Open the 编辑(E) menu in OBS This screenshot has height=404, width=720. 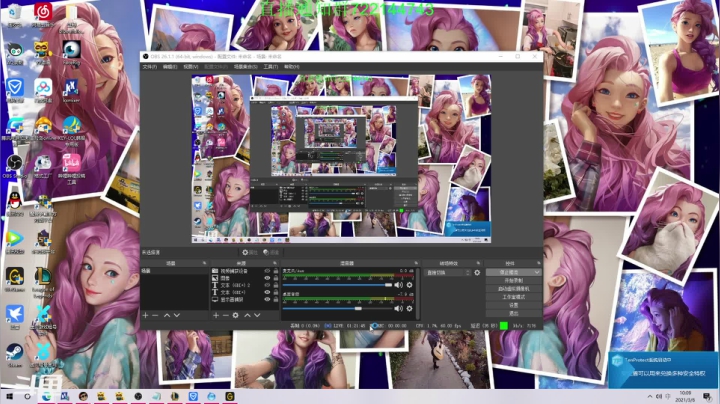(x=170, y=67)
